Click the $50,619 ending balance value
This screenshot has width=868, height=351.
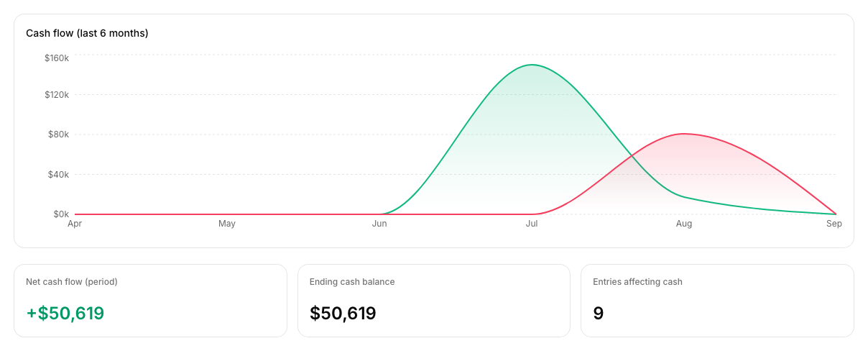pos(343,314)
